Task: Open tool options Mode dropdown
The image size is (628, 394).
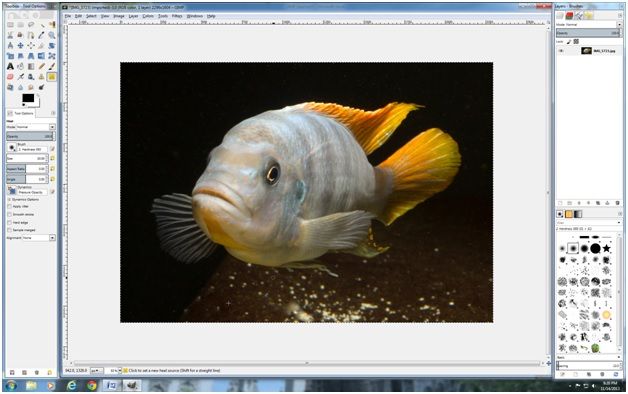Action: click(x=36, y=127)
